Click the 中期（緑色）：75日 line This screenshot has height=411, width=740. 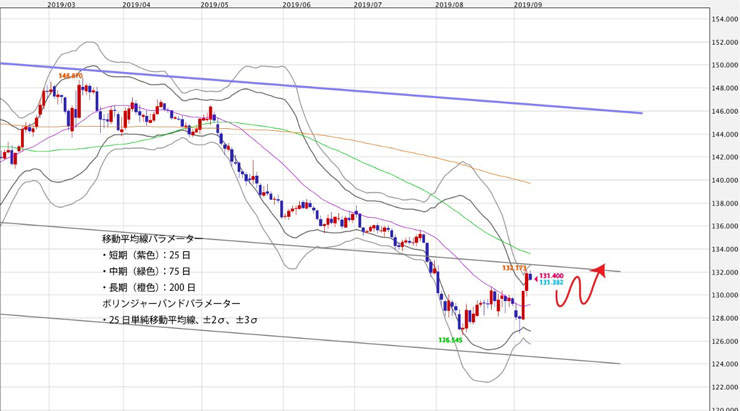pos(146,271)
